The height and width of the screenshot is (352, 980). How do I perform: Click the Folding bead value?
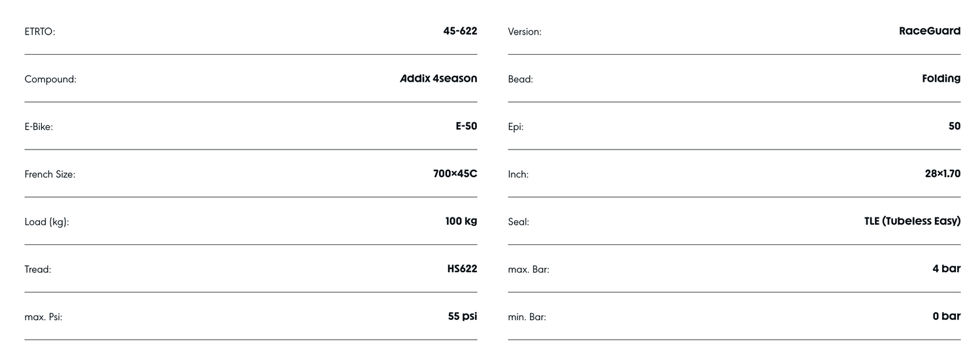click(941, 79)
